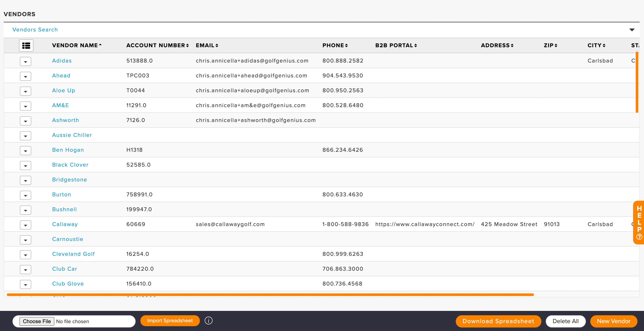Click the No file chosen text

[73, 322]
